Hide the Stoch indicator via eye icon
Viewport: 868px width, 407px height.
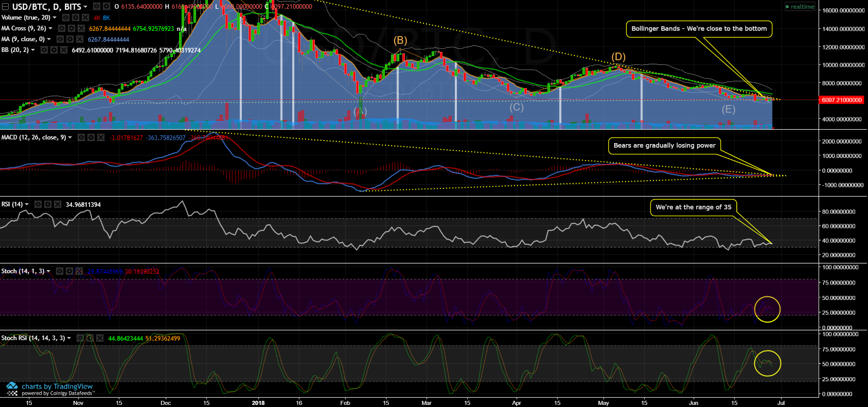(x=60, y=271)
